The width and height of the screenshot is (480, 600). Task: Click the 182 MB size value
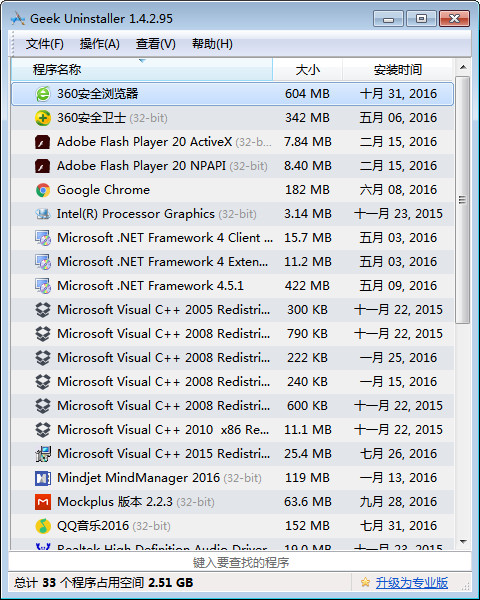307,190
